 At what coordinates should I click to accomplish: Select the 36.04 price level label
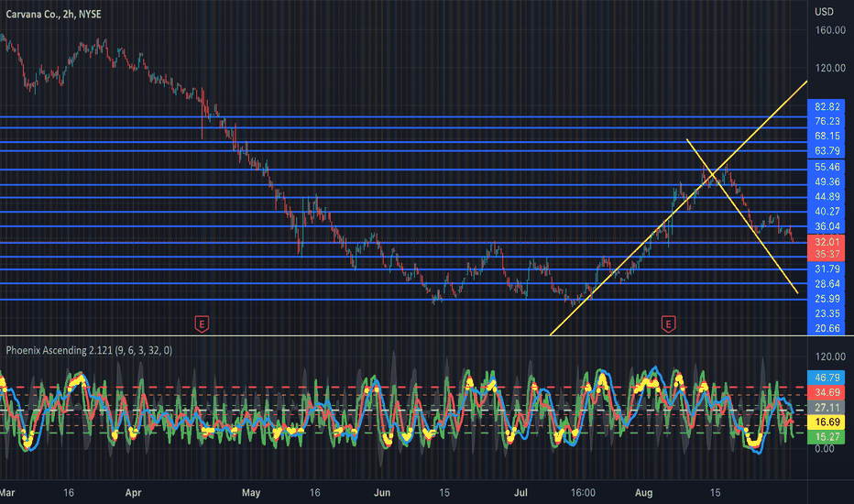(x=827, y=226)
